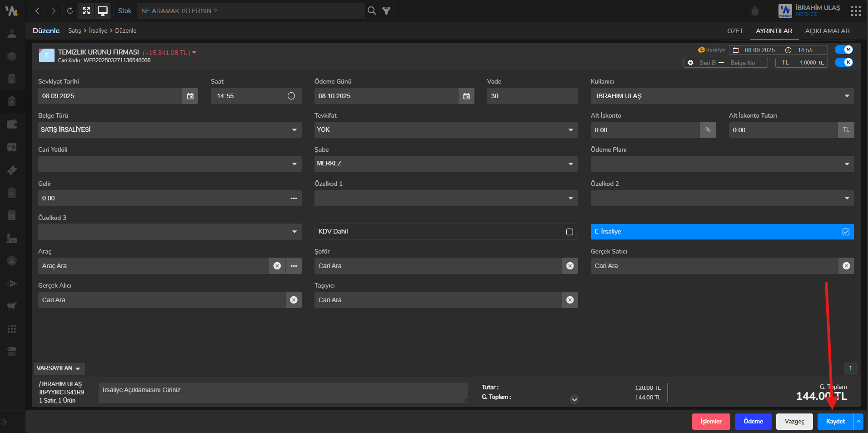
Task: Open the filter funnel icon
Action: (x=386, y=11)
